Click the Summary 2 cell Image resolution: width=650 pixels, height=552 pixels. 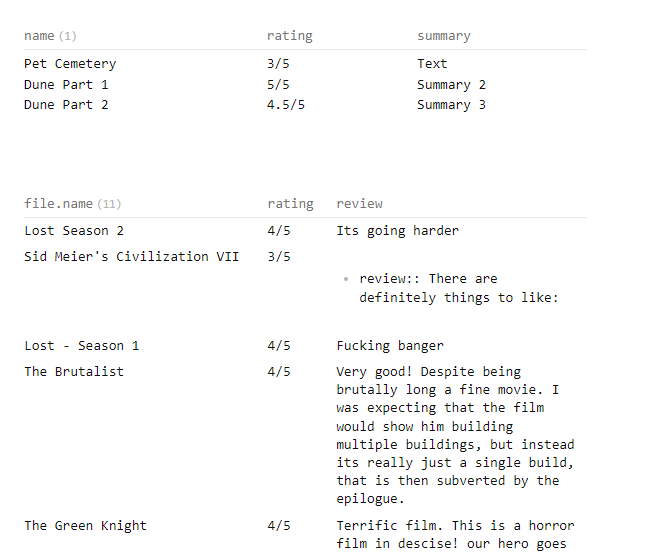coord(451,85)
